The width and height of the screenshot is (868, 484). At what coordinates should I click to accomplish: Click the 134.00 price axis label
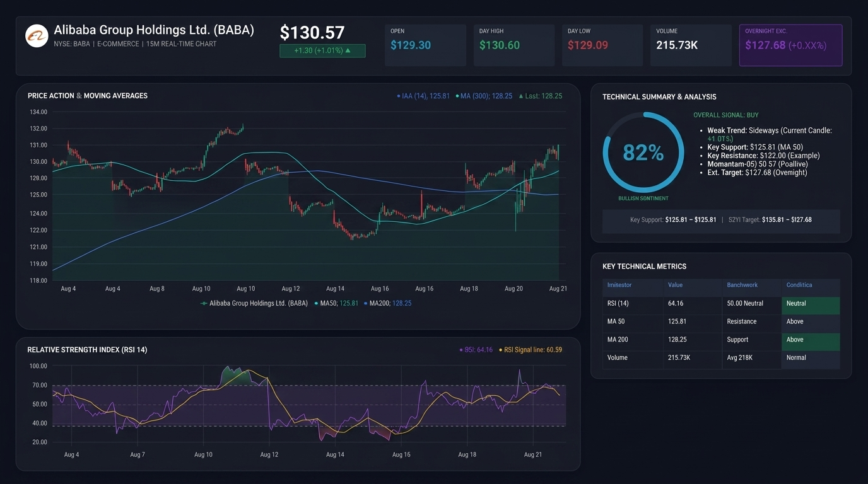click(x=38, y=112)
